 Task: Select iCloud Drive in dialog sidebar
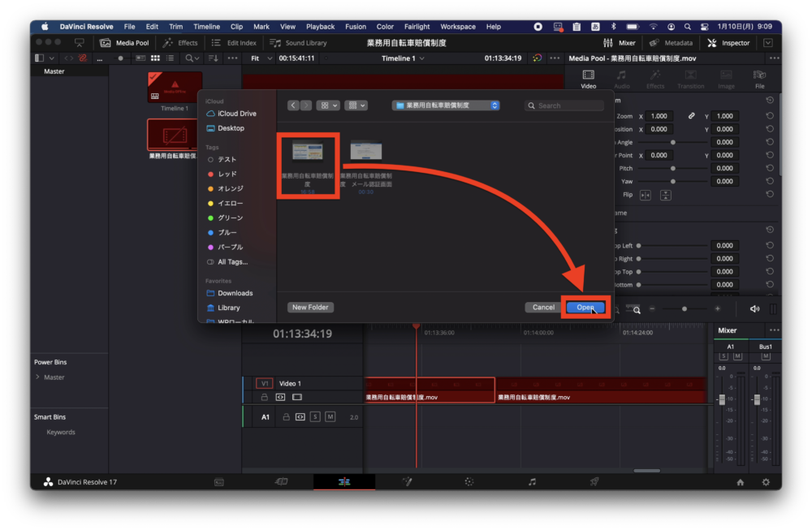click(x=231, y=114)
